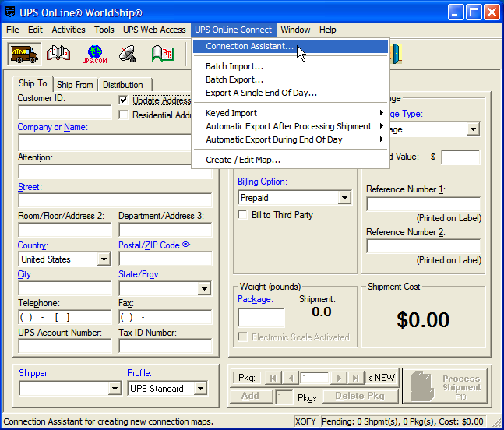Open the Profile UPS Standard dropdown

coord(200,388)
